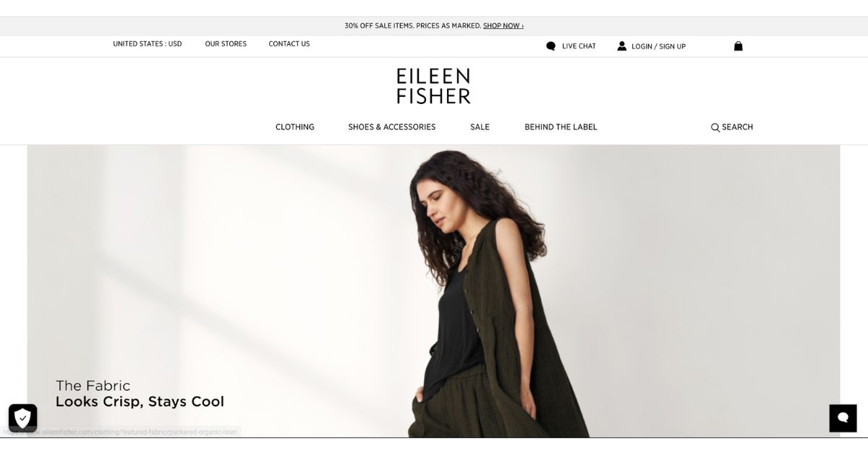
Task: Follow the Shop Now promo link
Action: pos(503,26)
